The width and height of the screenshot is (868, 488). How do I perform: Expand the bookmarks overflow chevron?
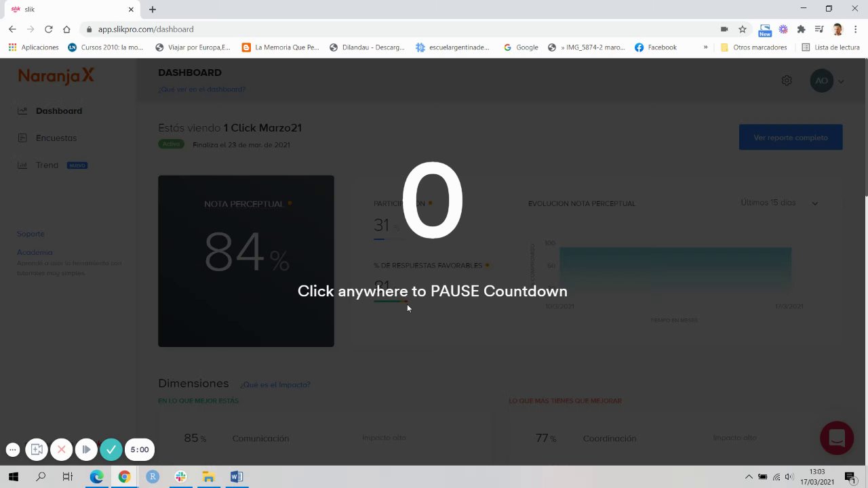pos(705,47)
